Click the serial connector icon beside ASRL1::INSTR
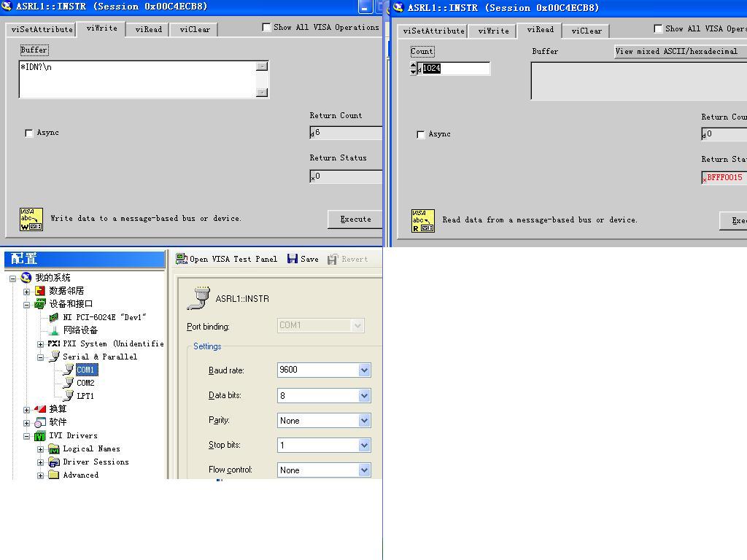 [198, 298]
